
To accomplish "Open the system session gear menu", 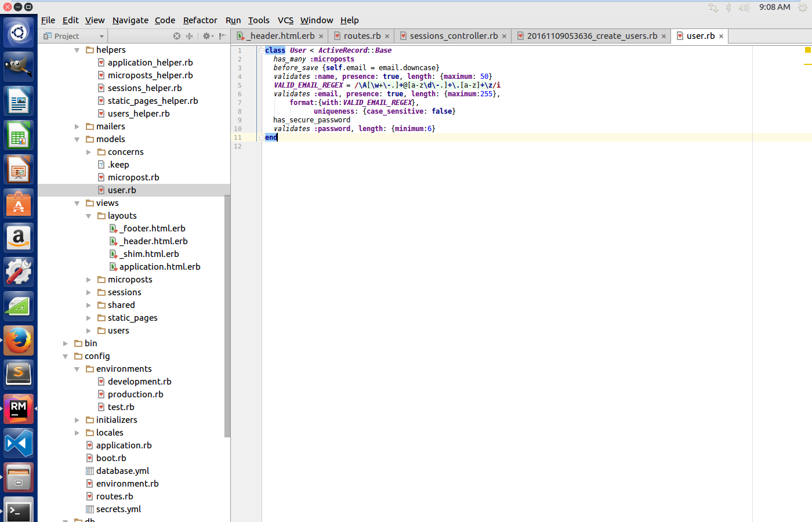I will (803, 8).
